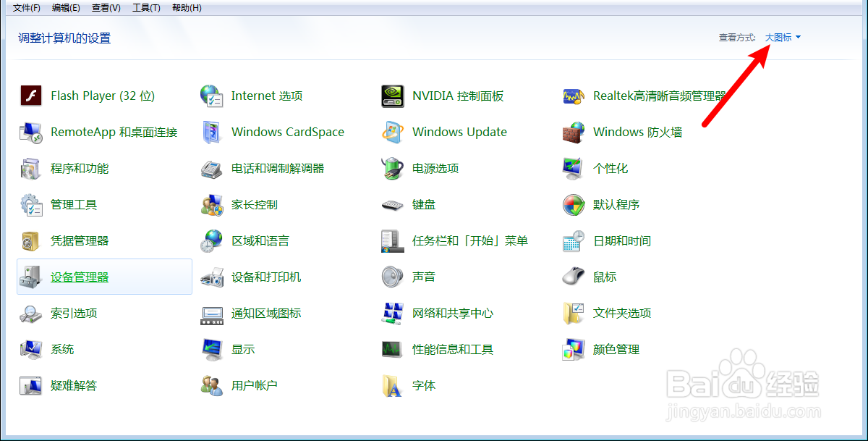Click the Windows Update link text
This screenshot has height=441, width=868.
(459, 132)
